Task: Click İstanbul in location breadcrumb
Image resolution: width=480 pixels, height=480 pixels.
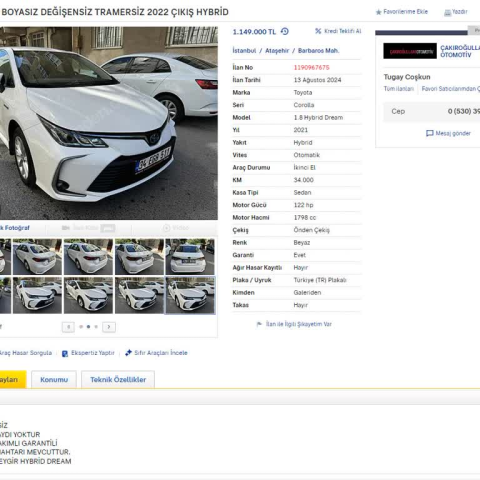Action: point(244,51)
